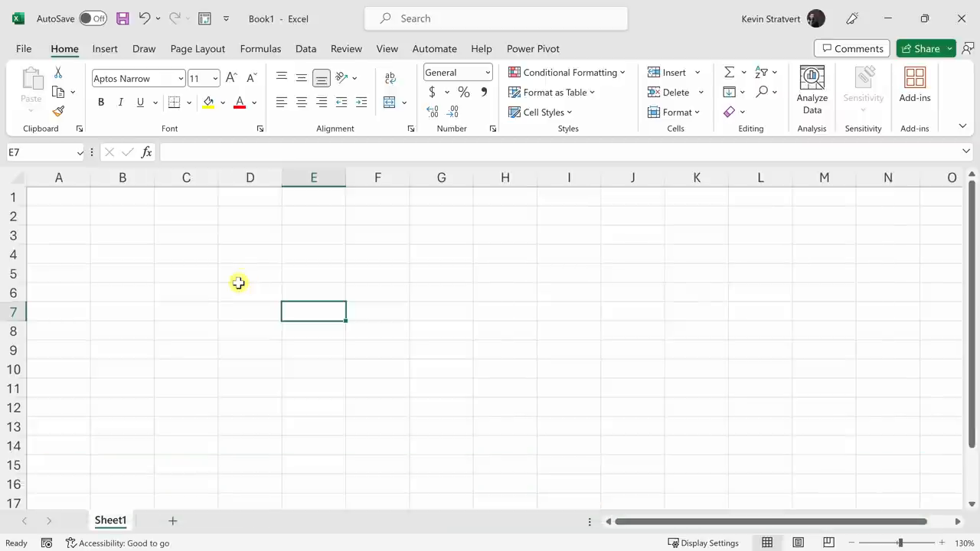Click the Delete cells button
Viewport: 980px width, 551px height.
tap(668, 92)
